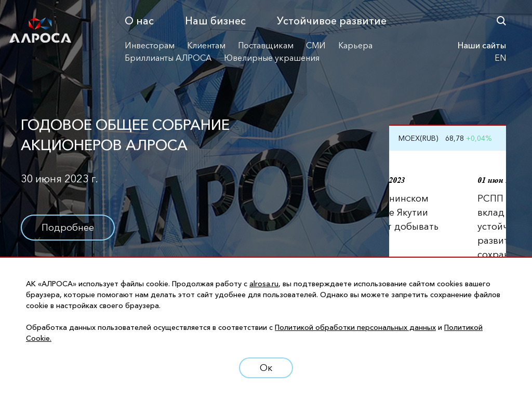Accept cookies with the Ок button

pos(266,368)
